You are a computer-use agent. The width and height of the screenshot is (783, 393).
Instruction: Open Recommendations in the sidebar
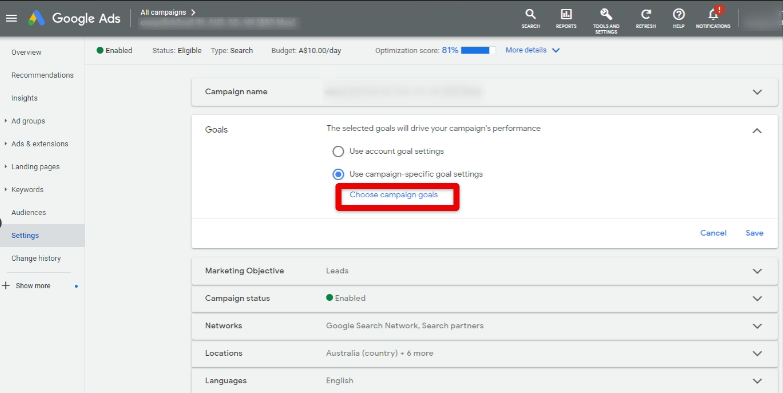tap(42, 75)
